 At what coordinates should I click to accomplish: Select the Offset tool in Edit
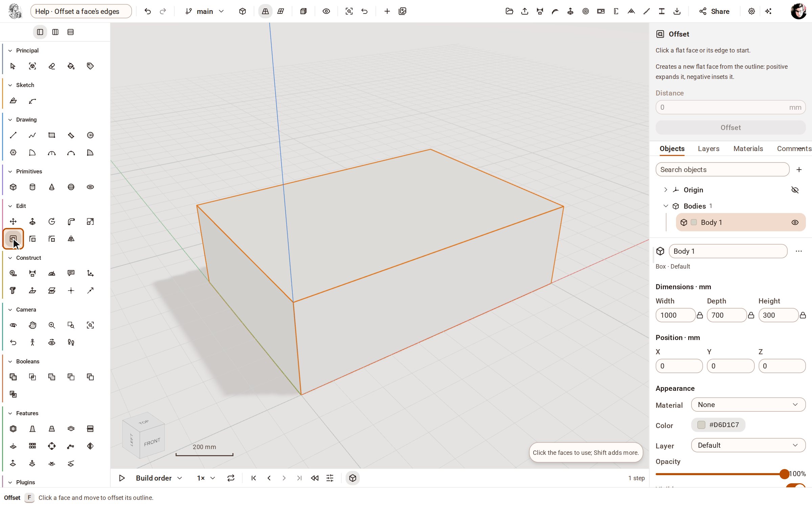point(13,239)
